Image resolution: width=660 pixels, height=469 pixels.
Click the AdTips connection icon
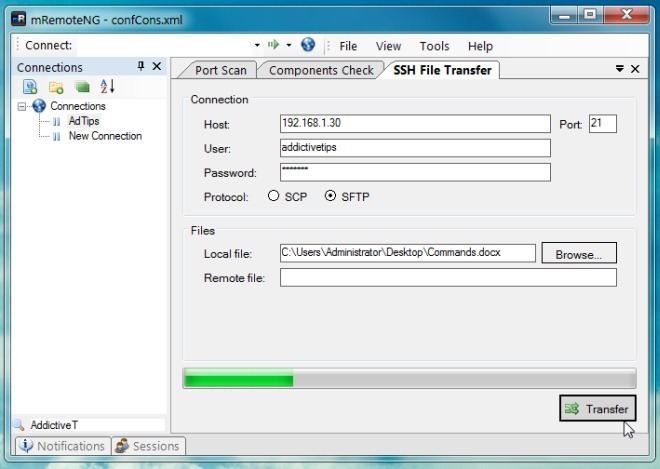(56, 122)
